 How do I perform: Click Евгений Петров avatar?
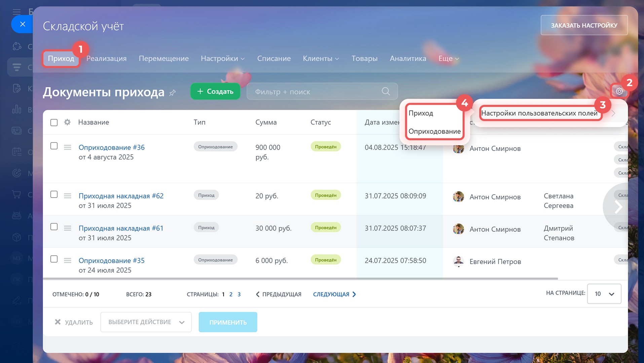tap(458, 261)
